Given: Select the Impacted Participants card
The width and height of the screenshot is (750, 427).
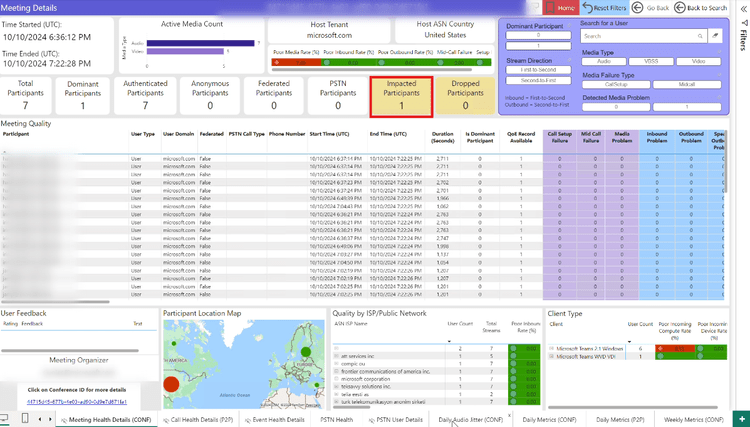Looking at the screenshot, I should (401, 92).
